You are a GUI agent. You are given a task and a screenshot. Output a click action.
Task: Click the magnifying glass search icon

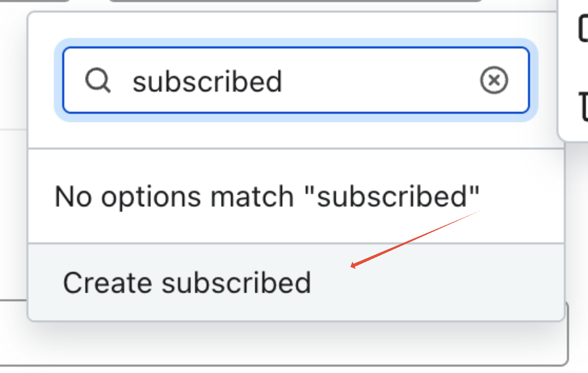click(98, 80)
